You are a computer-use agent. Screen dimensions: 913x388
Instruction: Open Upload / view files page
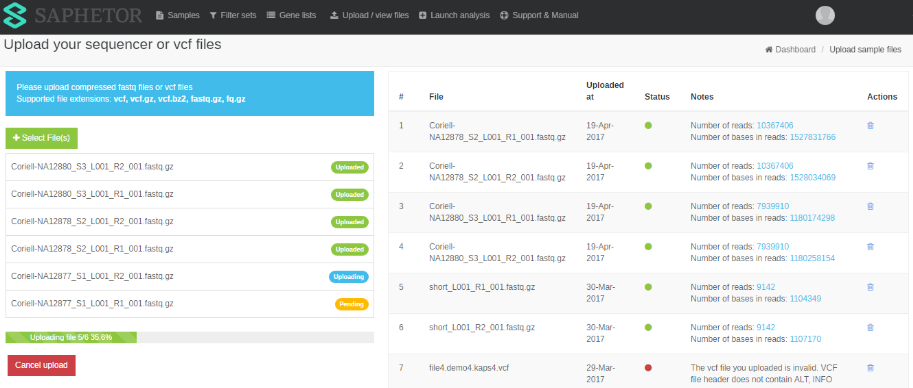[369, 15]
